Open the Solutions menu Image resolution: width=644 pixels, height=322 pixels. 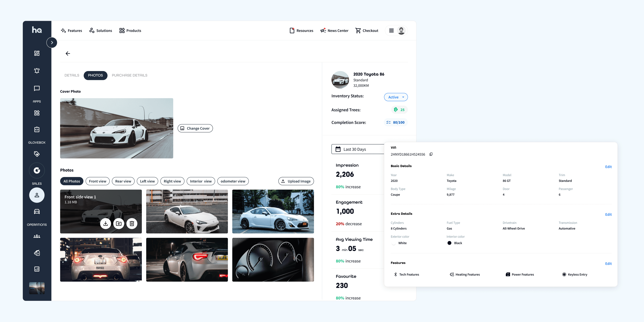point(101,30)
